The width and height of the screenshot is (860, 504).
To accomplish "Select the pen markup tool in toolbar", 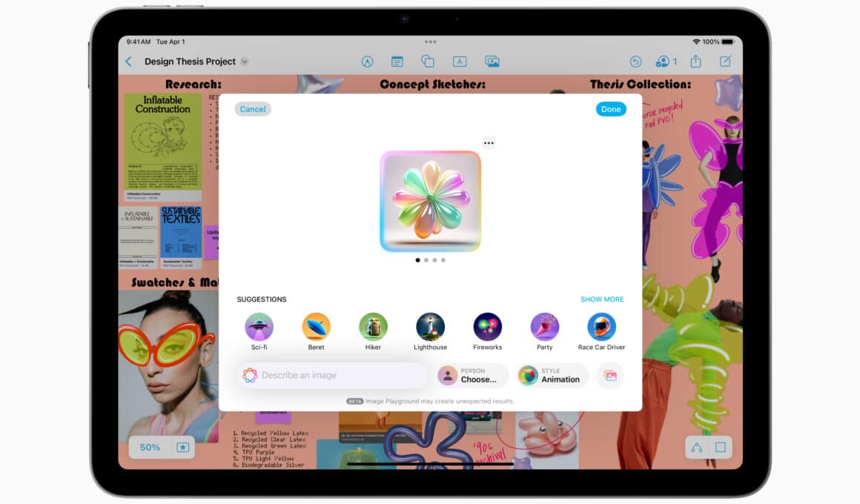I will pos(367,62).
